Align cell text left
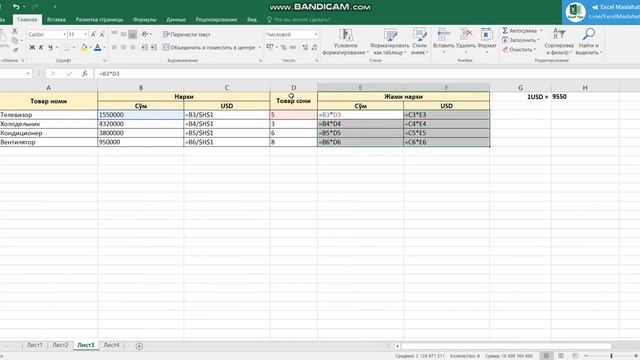The width and height of the screenshot is (640, 360). [x=114, y=48]
